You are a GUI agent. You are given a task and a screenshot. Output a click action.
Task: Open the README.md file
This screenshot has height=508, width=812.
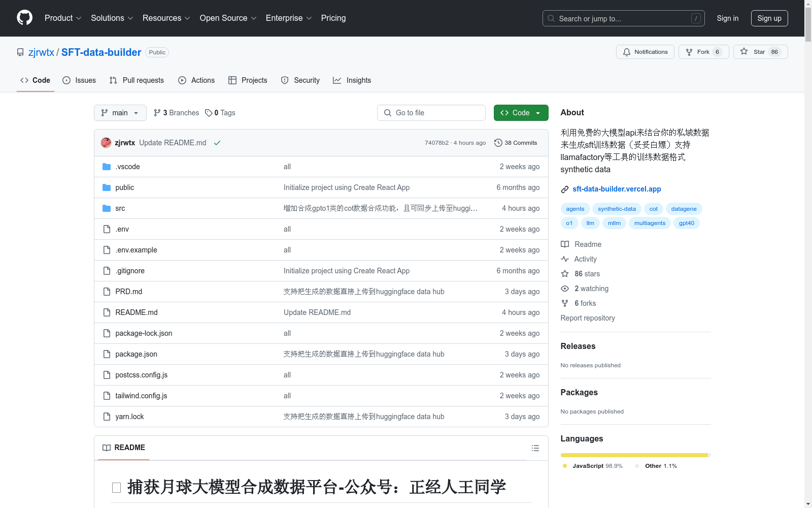(x=137, y=312)
